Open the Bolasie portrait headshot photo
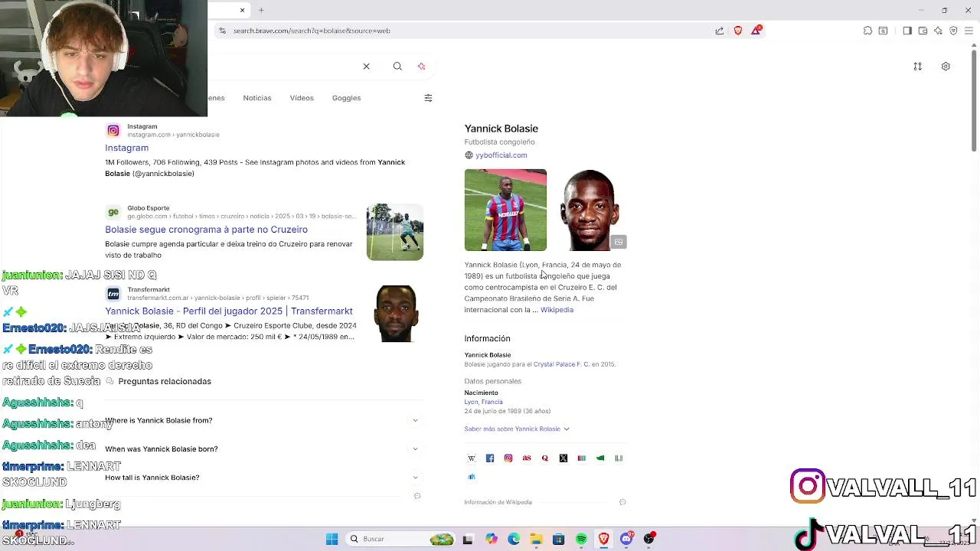980x551 pixels. [x=588, y=210]
